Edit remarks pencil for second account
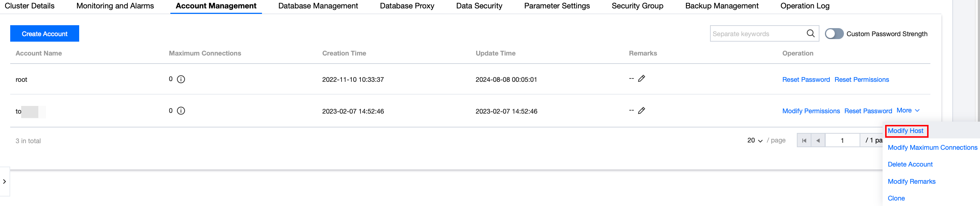The height and width of the screenshot is (206, 980). [641, 110]
